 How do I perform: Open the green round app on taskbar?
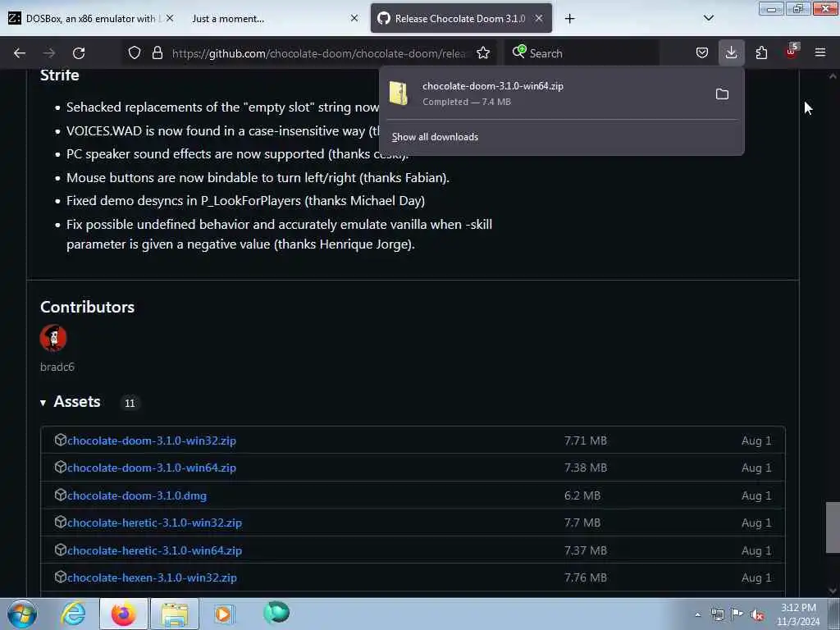click(x=276, y=613)
